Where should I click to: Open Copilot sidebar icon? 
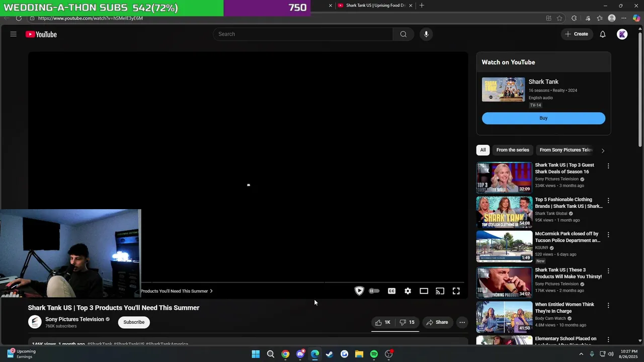[x=636, y=18]
